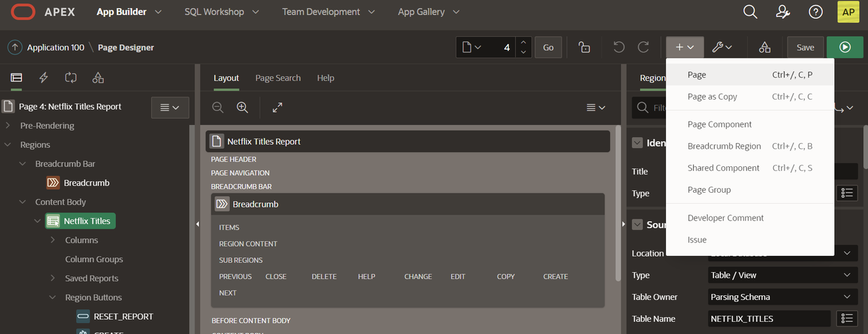
Task: Select the Layout tab
Action: (x=226, y=78)
